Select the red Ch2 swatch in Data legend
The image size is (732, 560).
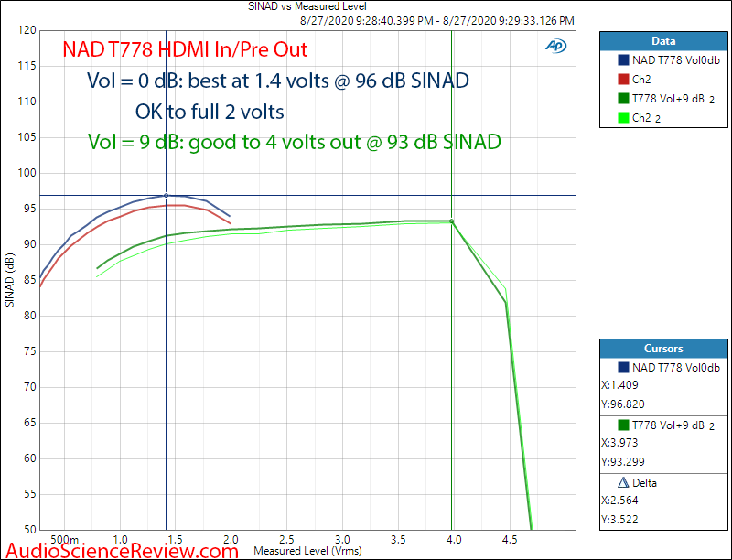point(623,80)
